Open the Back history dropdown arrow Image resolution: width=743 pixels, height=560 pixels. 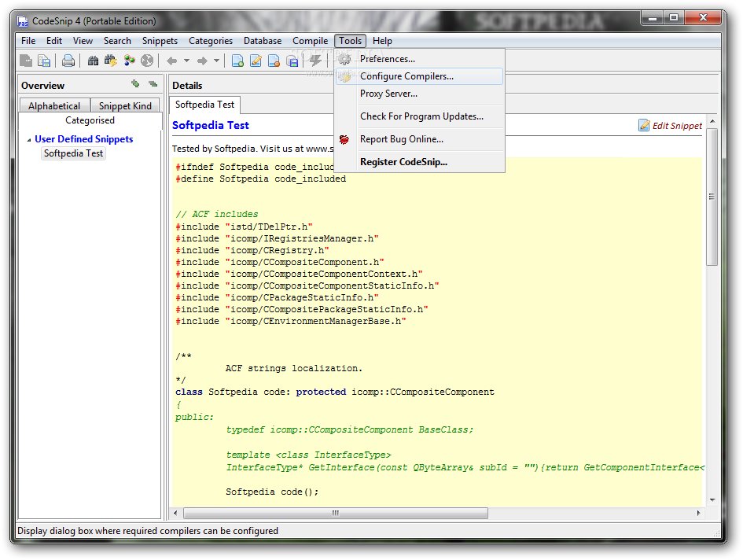[186, 61]
